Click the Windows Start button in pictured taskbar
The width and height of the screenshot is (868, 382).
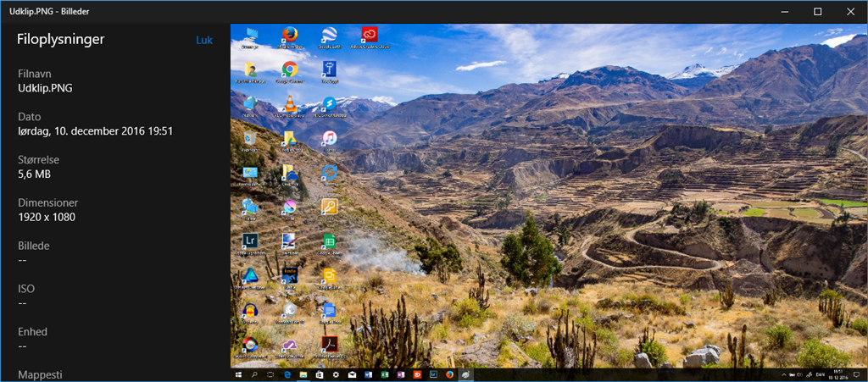(239, 374)
